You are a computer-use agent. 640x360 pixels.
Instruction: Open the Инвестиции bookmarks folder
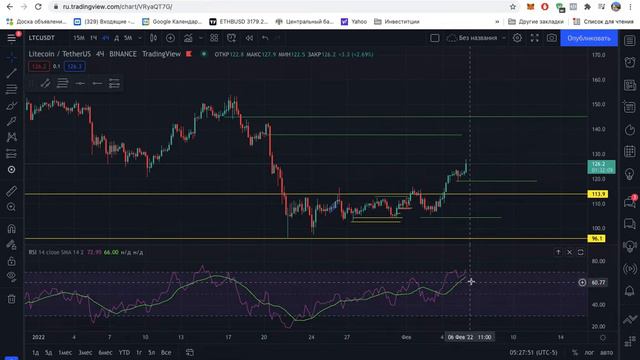click(397, 22)
